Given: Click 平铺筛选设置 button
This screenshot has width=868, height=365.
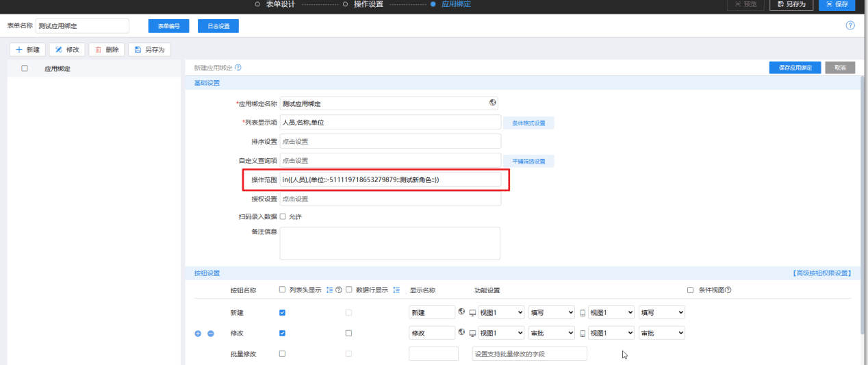Looking at the screenshot, I should (x=528, y=162).
